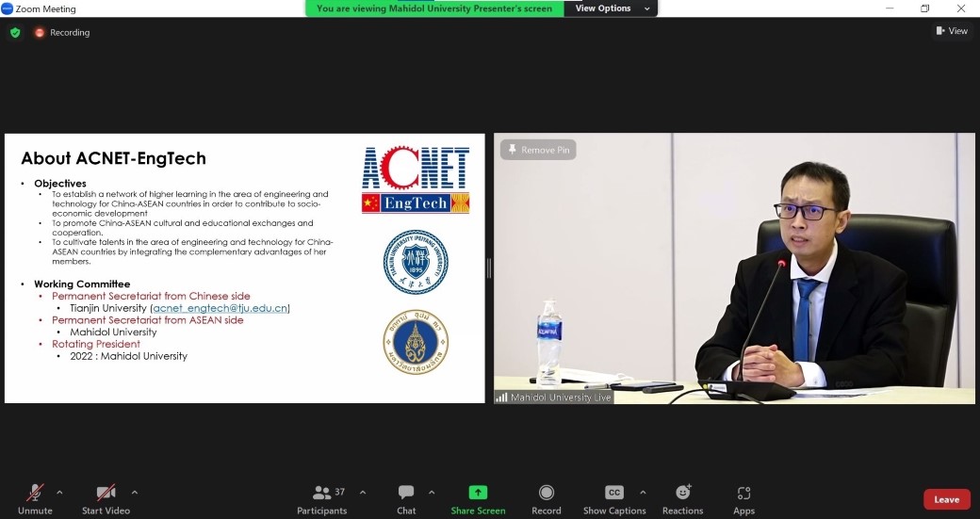Click the Unmute microphone icon
This screenshot has height=519, width=980.
click(35, 493)
